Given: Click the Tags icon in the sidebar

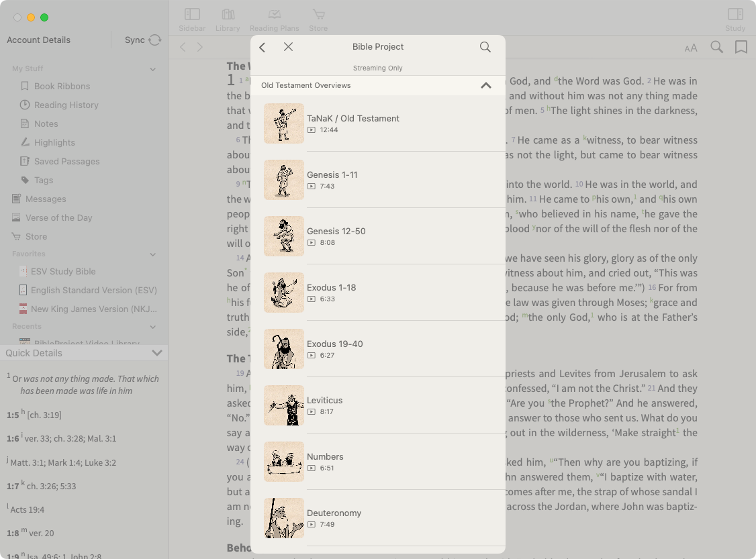Looking at the screenshot, I should click(25, 180).
